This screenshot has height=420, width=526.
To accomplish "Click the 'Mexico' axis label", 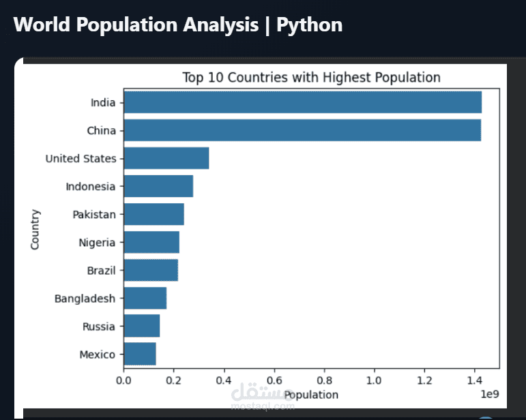I will click(98, 355).
